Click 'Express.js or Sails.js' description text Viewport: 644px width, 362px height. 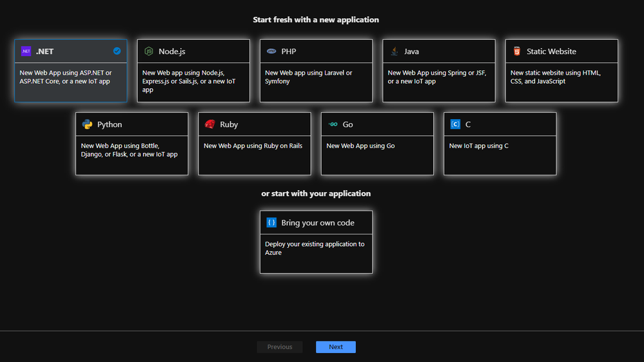click(170, 81)
